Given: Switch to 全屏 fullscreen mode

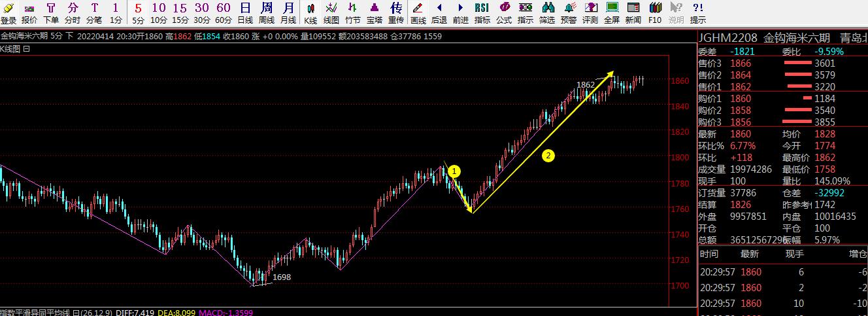Looking at the screenshot, I should pyautogui.click(x=612, y=12).
